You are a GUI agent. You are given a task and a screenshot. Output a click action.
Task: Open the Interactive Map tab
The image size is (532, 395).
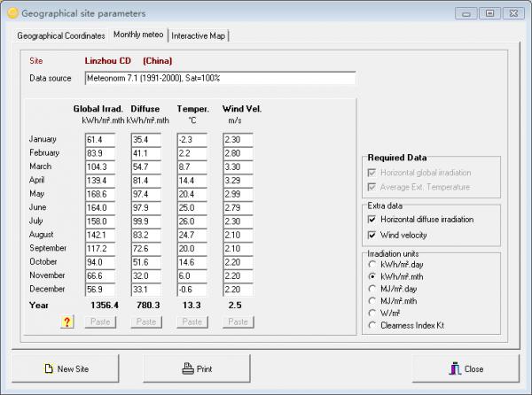[x=198, y=35]
